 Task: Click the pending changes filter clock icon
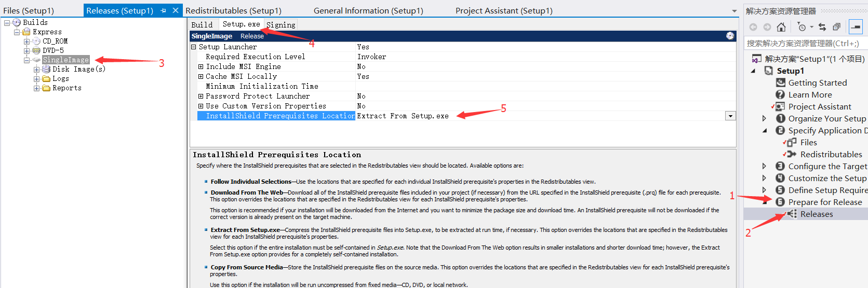click(802, 27)
